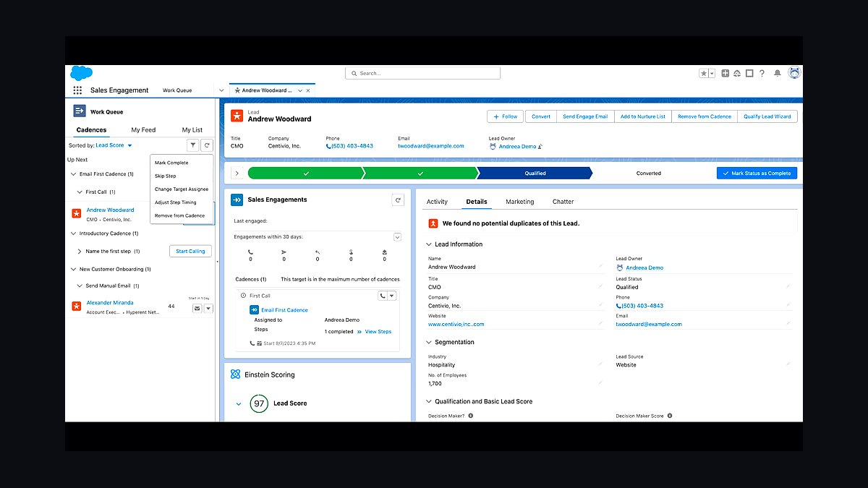
Task: Collapse the Send Manual Email group
Action: tap(80, 286)
